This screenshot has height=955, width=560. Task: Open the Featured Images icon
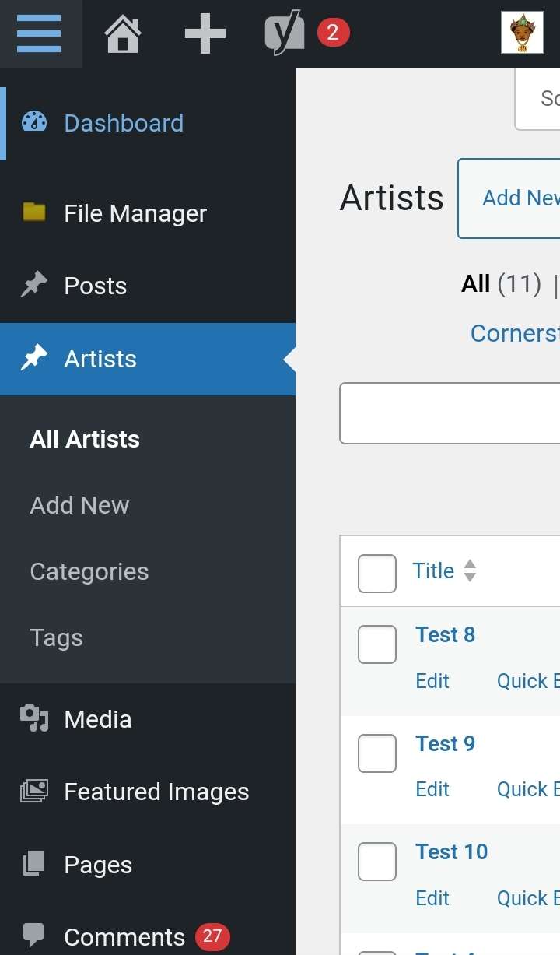(34, 792)
